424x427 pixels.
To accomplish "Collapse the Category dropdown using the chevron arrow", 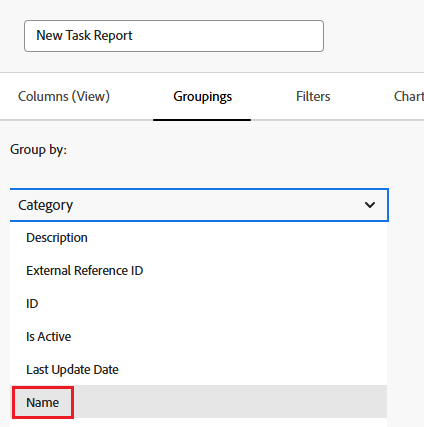I will pyautogui.click(x=370, y=205).
